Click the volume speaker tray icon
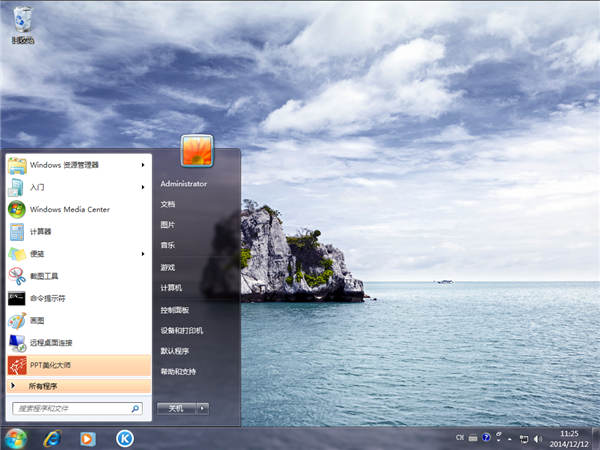 [538, 439]
